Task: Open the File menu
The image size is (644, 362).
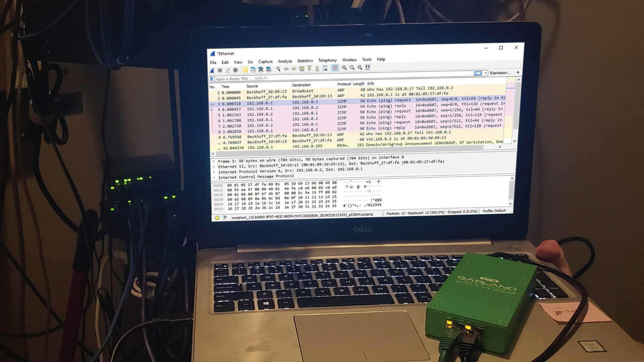Action: 213,63
